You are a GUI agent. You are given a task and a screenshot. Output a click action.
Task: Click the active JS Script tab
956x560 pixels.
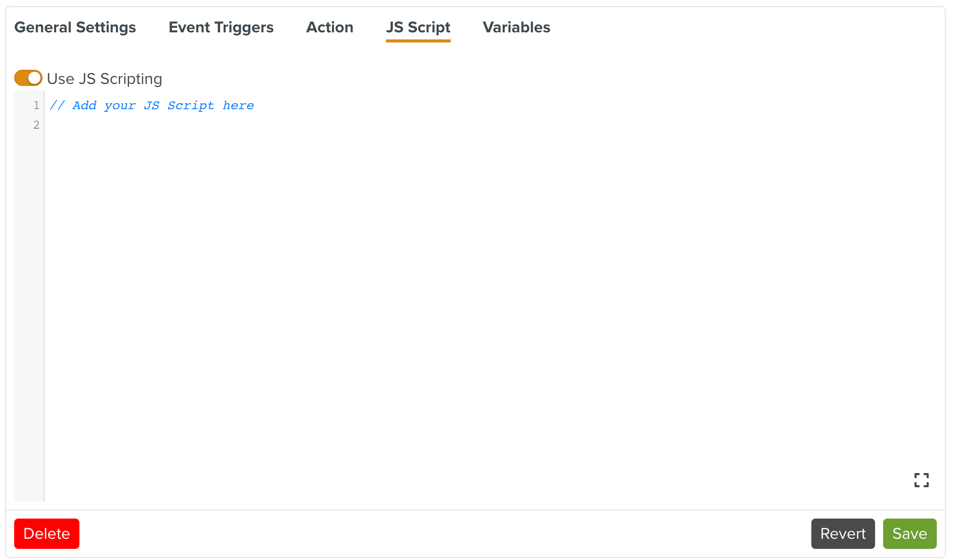(x=418, y=28)
